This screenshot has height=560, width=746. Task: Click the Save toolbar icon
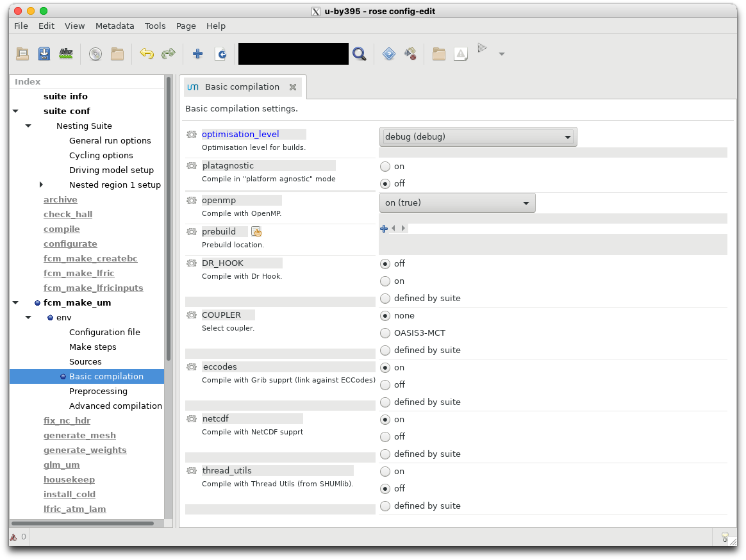click(44, 54)
